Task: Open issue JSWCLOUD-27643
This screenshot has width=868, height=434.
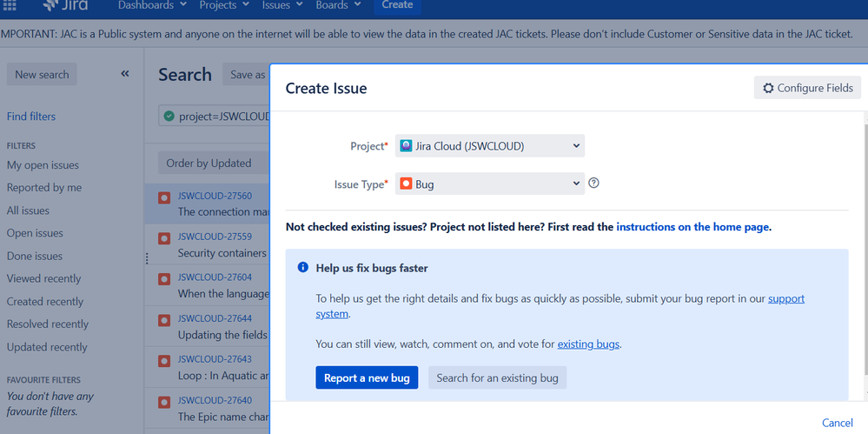Action: click(x=215, y=358)
